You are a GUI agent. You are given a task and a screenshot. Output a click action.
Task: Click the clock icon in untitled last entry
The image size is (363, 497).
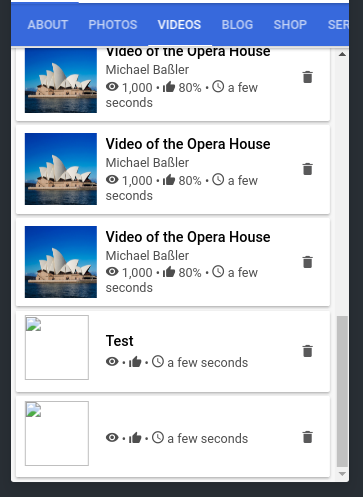[x=158, y=438]
